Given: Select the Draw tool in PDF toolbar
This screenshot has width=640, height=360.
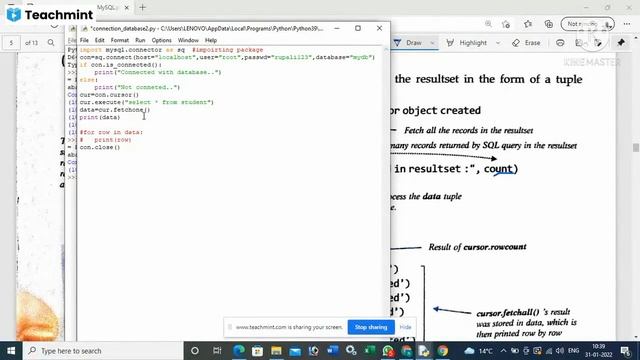Looking at the screenshot, I should tap(408, 43).
